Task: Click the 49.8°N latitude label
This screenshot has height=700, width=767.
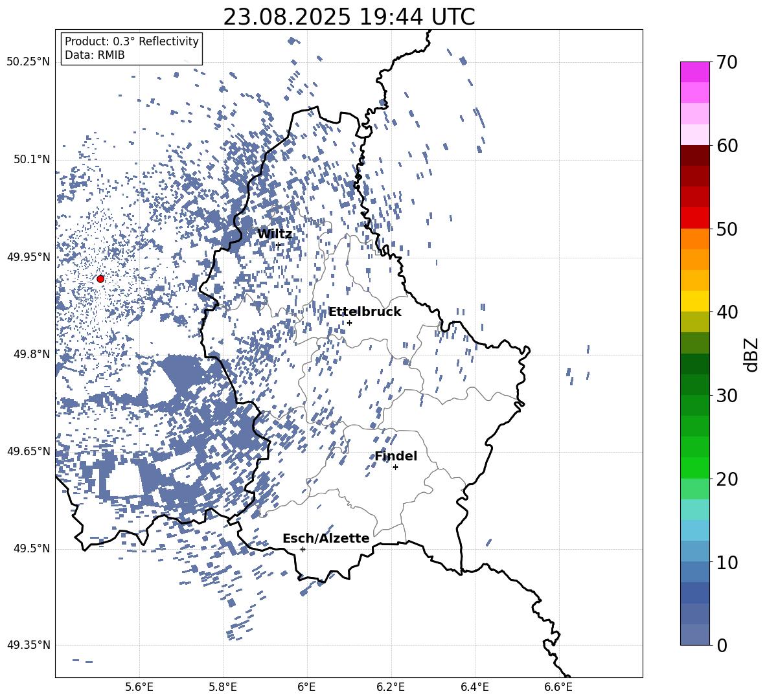Action: click(x=32, y=354)
